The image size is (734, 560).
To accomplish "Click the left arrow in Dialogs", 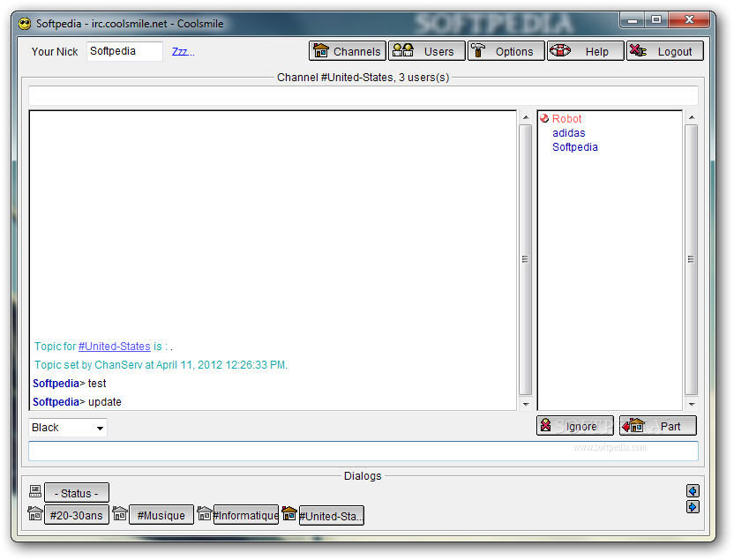I will (x=693, y=490).
